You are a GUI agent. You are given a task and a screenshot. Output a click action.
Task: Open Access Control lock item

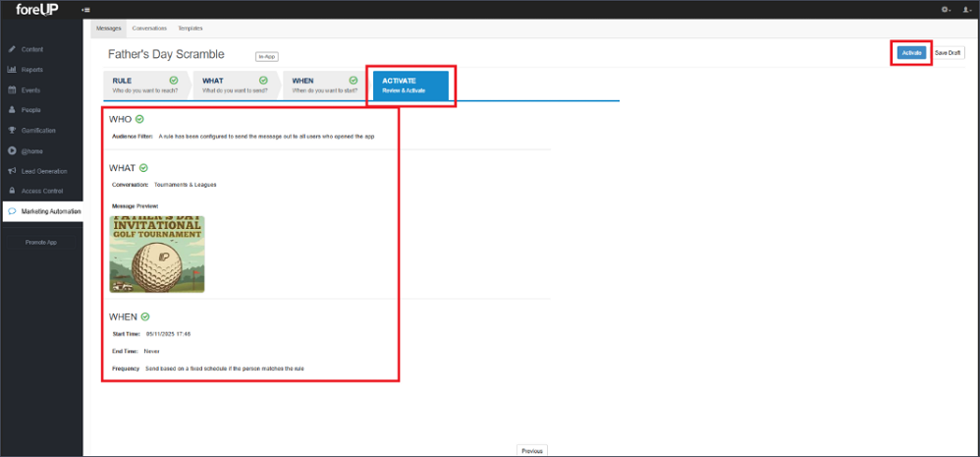pyautogui.click(x=11, y=191)
